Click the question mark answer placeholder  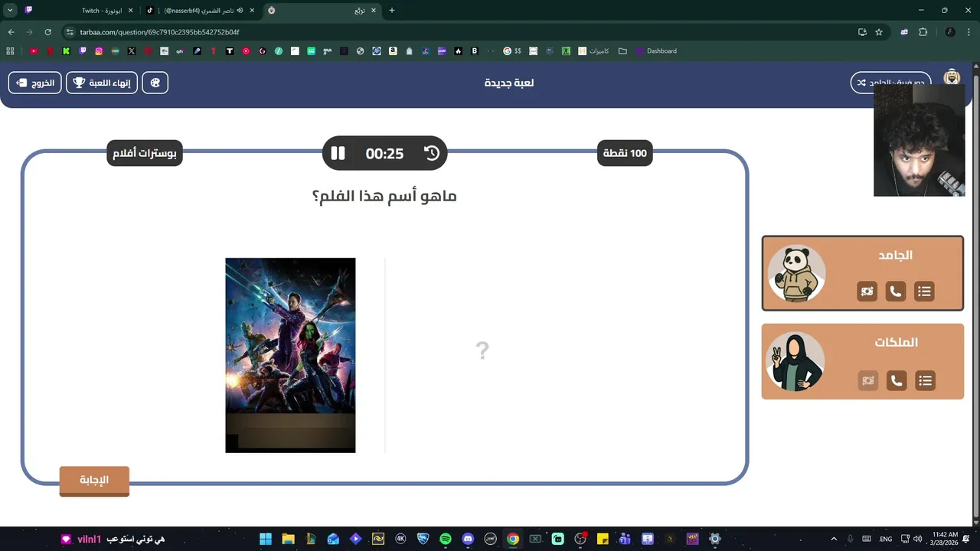[x=482, y=350]
